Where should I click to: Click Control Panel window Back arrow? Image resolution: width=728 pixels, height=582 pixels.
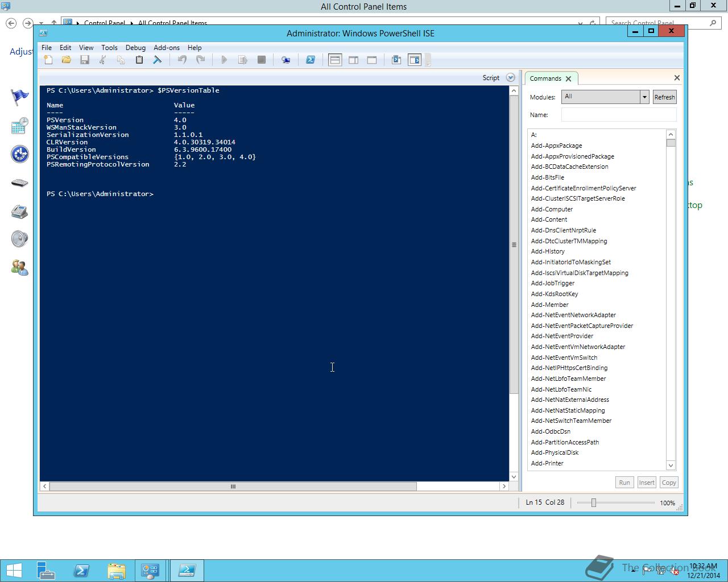pos(11,23)
